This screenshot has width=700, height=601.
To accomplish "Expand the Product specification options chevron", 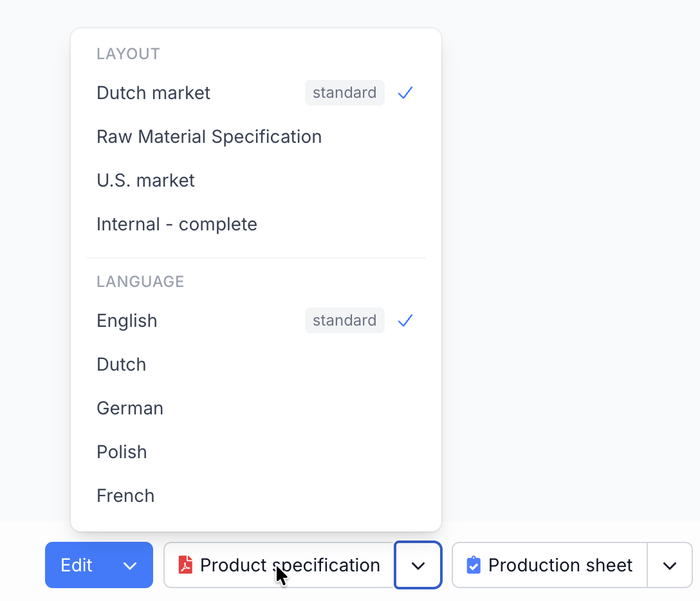I will [418, 565].
